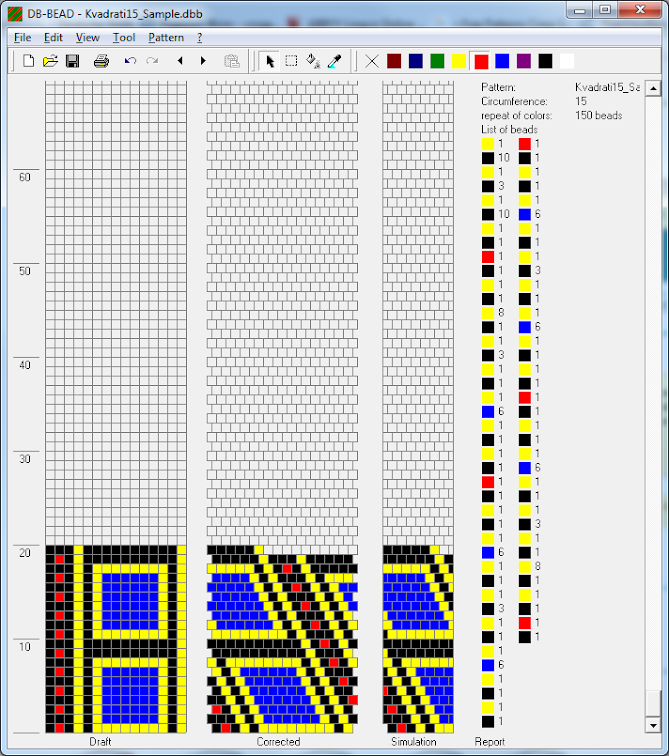669x756 pixels.
Task: Redo the last undone action
Action: point(152,61)
